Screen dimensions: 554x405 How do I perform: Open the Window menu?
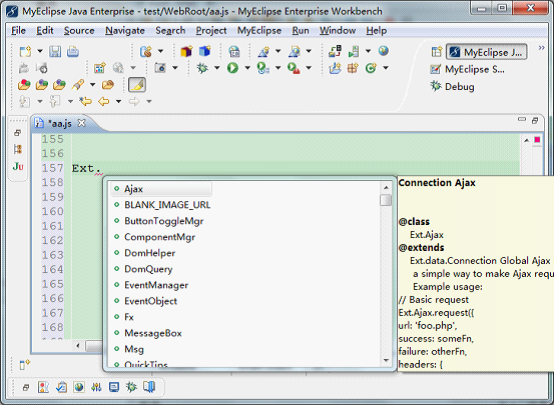(337, 31)
